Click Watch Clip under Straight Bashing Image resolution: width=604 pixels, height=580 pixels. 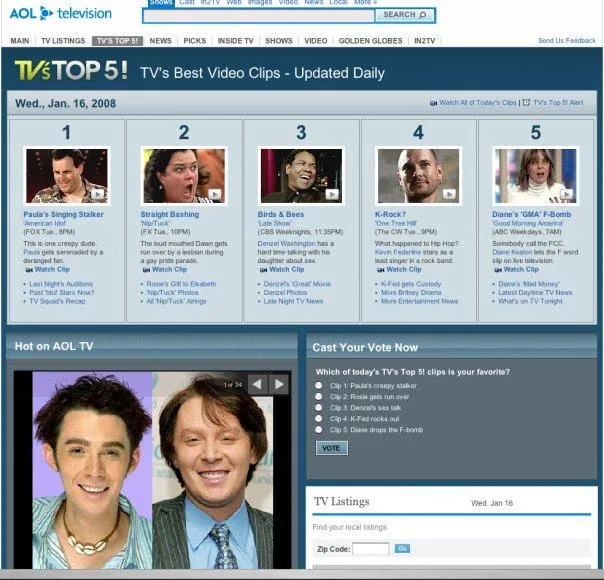tap(169, 269)
